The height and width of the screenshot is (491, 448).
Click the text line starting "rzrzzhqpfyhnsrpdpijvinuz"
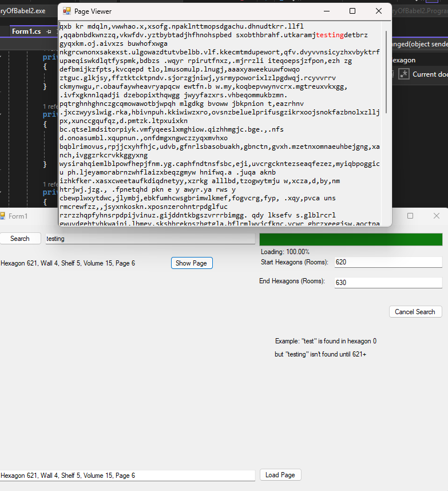197,215
